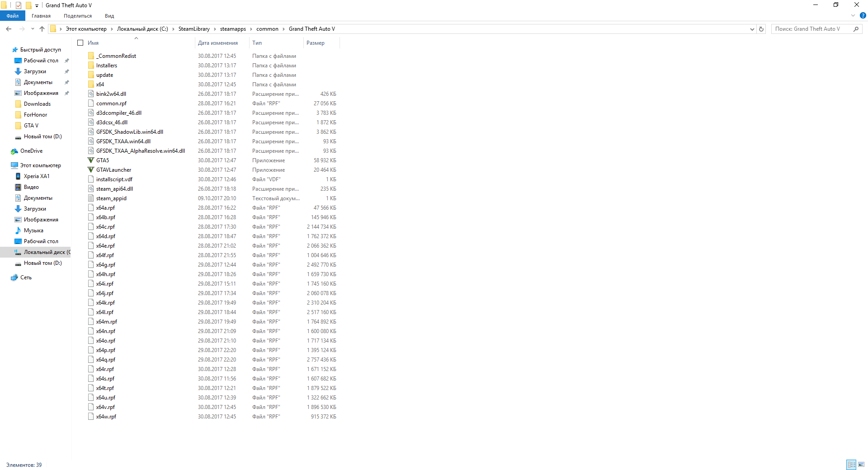This screenshot has width=868, height=470.
Task: Expand breadcrumb arrow after Локальный диск (C:)
Action: pos(173,29)
